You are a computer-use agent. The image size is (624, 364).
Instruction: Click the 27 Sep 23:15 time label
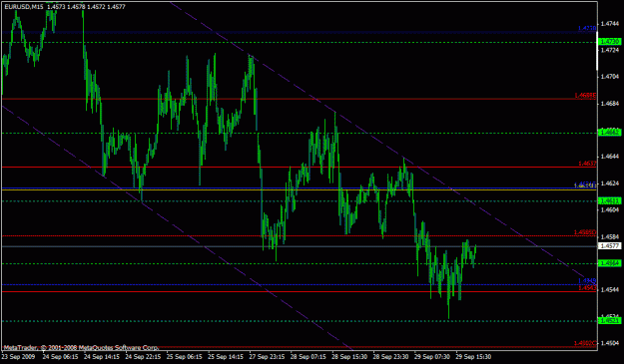pyautogui.click(x=267, y=357)
